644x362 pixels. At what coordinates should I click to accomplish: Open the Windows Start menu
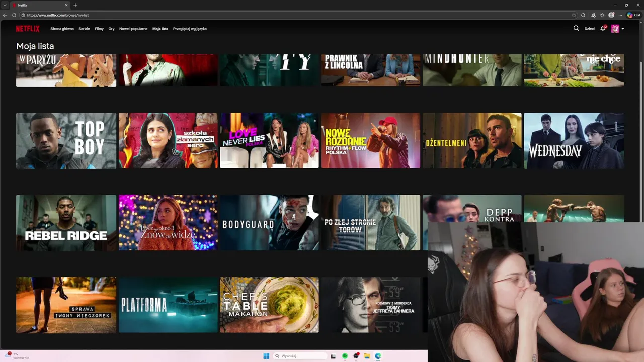[266, 356]
